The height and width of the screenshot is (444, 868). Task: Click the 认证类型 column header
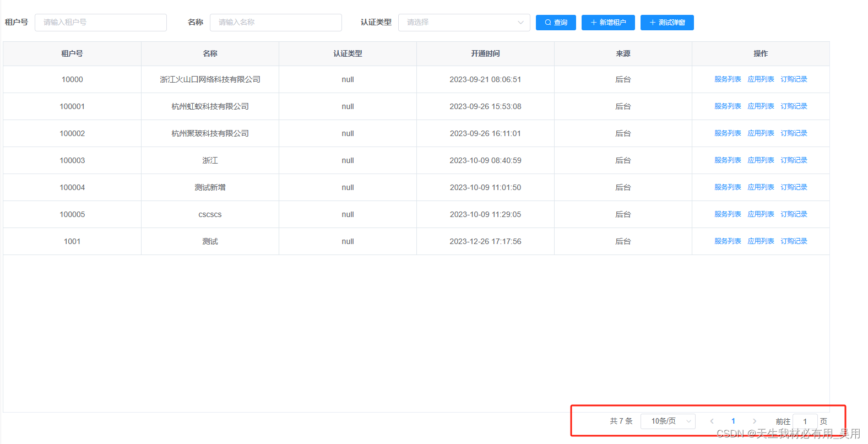pos(348,53)
